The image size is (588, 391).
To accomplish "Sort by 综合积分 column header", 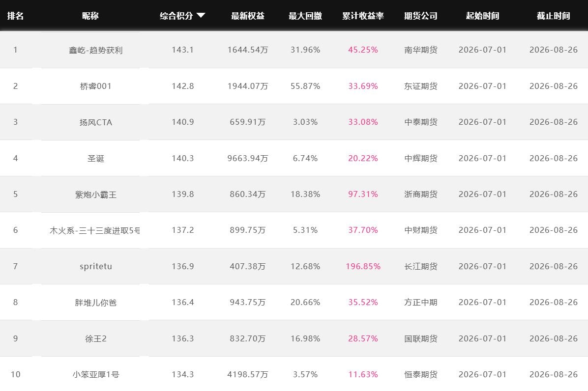I will [x=176, y=16].
